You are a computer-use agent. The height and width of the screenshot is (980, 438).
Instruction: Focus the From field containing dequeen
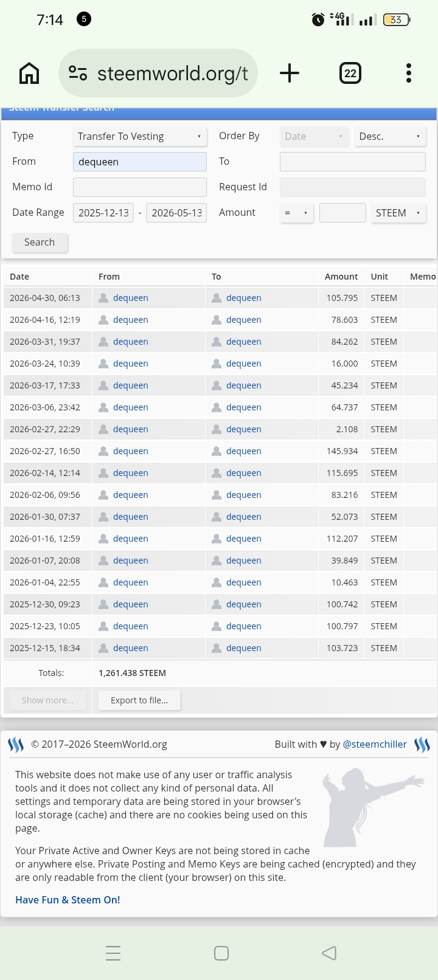click(x=140, y=162)
